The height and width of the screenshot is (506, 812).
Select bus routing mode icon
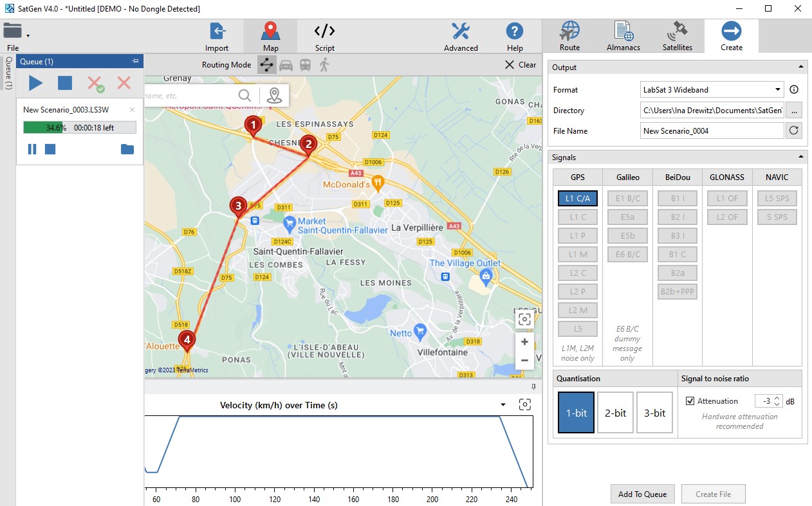tap(305, 65)
